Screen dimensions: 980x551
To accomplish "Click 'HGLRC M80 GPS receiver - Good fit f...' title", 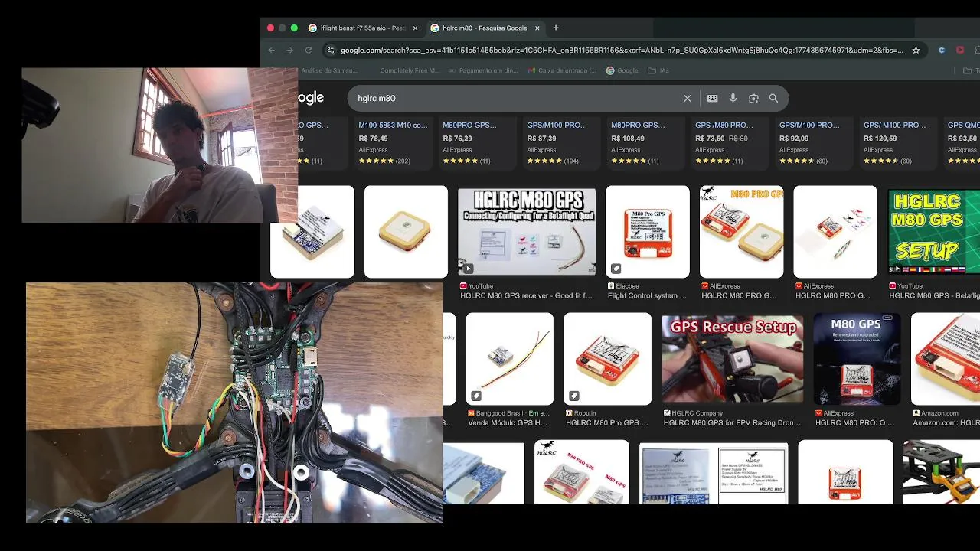I will tap(526, 295).
